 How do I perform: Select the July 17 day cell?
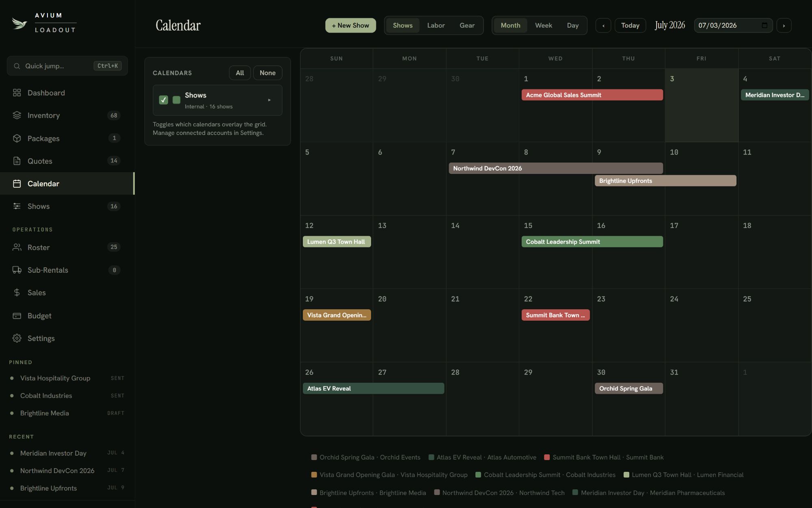tap(702, 252)
